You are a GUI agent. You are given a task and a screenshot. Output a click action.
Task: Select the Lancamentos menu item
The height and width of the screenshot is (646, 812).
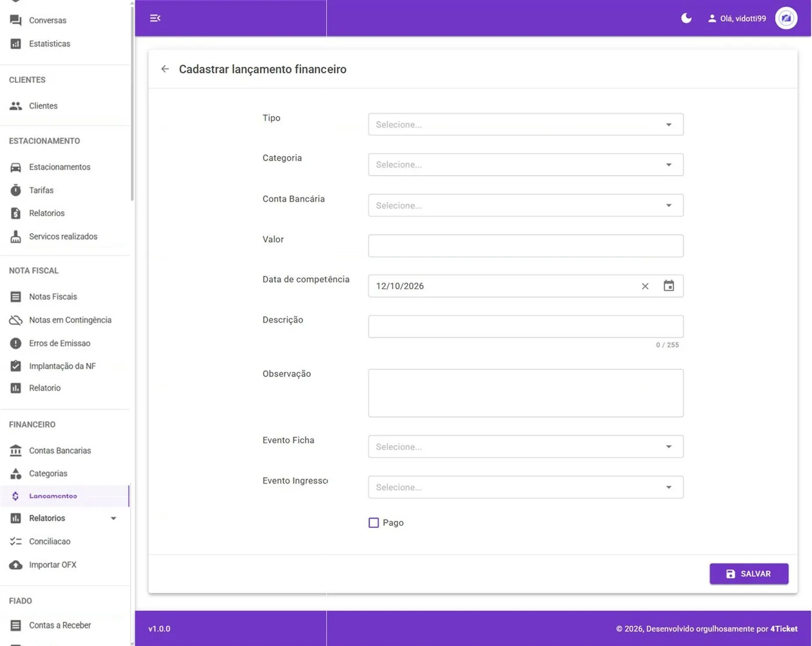point(64,496)
